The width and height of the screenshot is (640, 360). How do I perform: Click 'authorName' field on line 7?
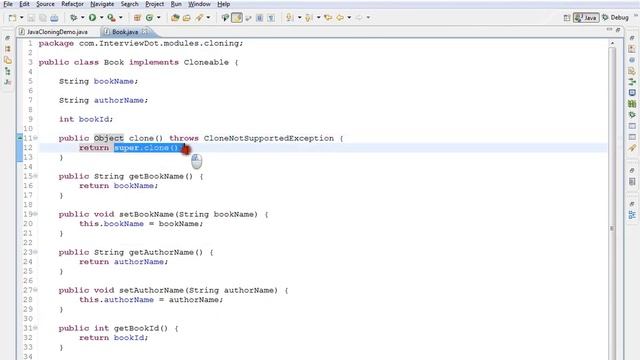pyautogui.click(x=119, y=100)
